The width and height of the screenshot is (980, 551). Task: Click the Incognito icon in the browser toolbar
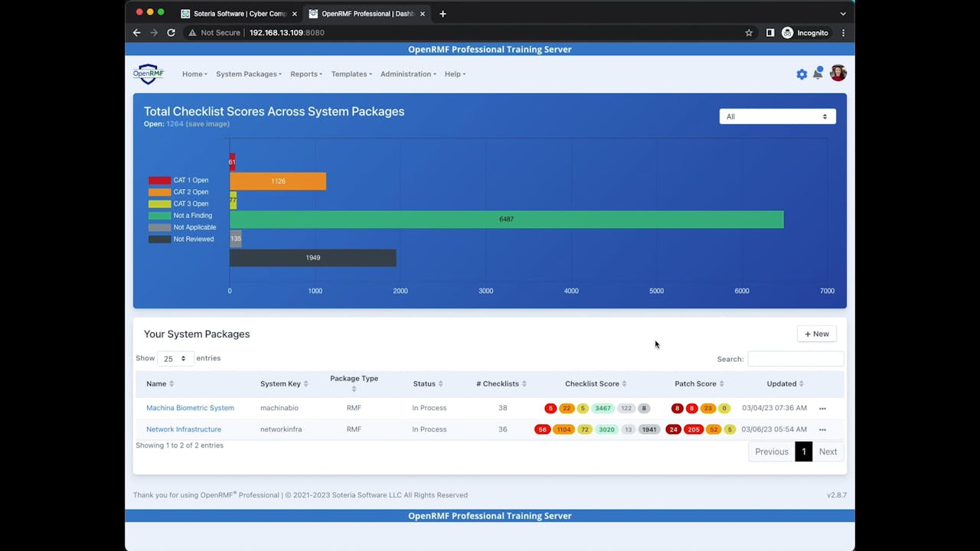[787, 33]
